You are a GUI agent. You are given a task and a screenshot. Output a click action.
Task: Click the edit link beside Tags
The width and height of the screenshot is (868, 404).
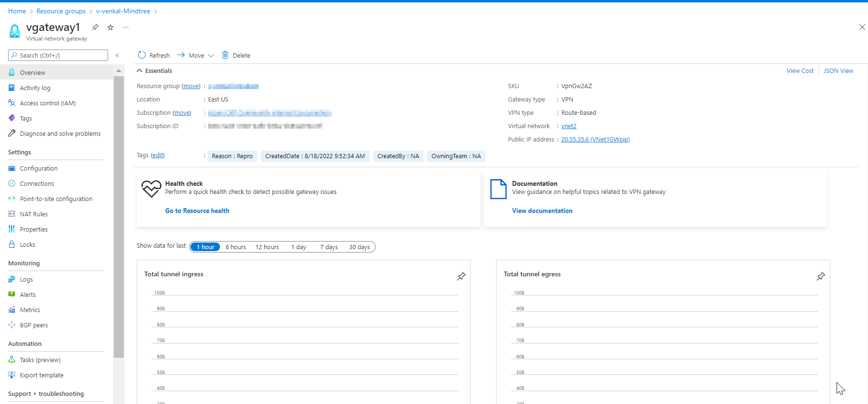(x=158, y=155)
